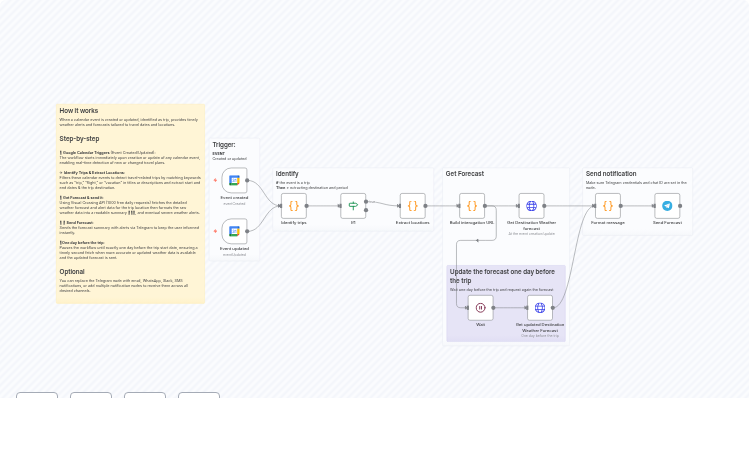Open the Identify trips code node
The height and width of the screenshot is (450, 749).
(x=294, y=206)
